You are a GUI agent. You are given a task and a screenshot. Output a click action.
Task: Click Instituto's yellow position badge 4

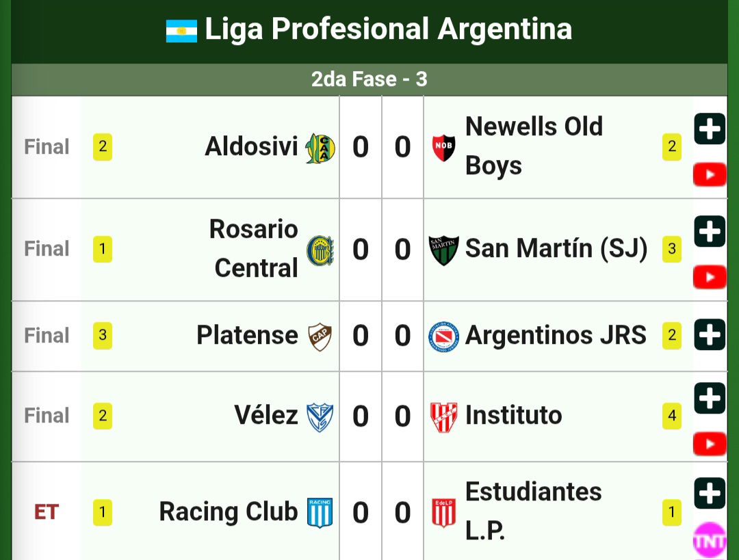(672, 416)
